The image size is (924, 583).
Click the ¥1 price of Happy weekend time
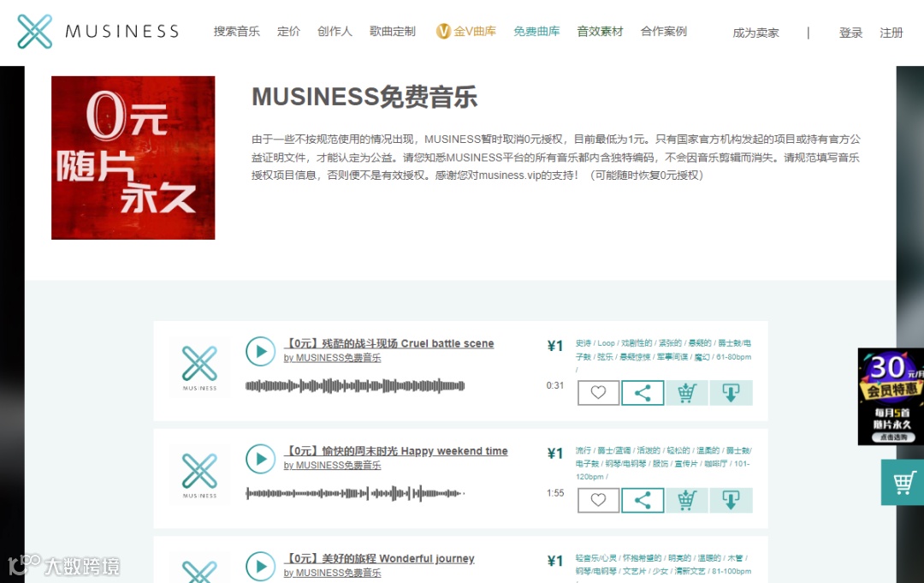555,453
